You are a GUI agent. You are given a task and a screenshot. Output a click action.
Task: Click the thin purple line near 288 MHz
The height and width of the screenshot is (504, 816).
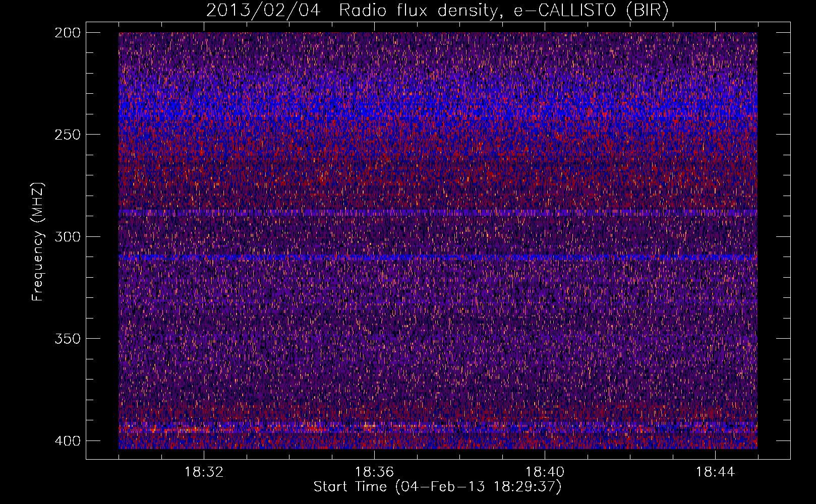pos(438,213)
